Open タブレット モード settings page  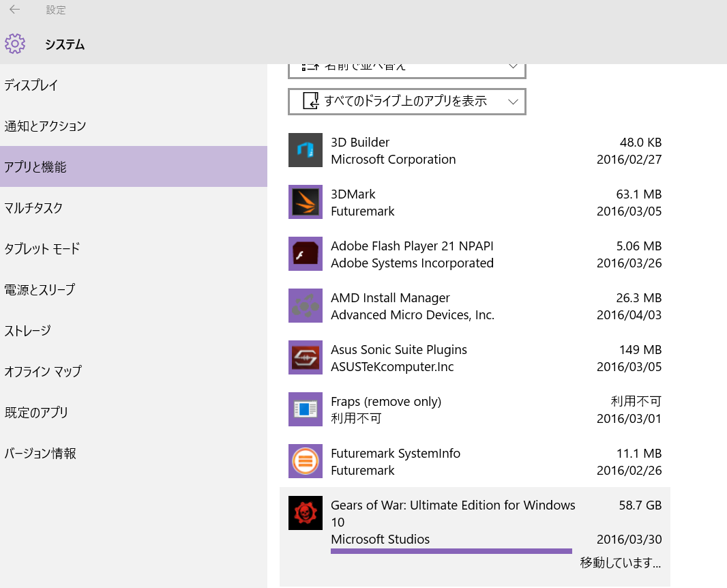134,248
